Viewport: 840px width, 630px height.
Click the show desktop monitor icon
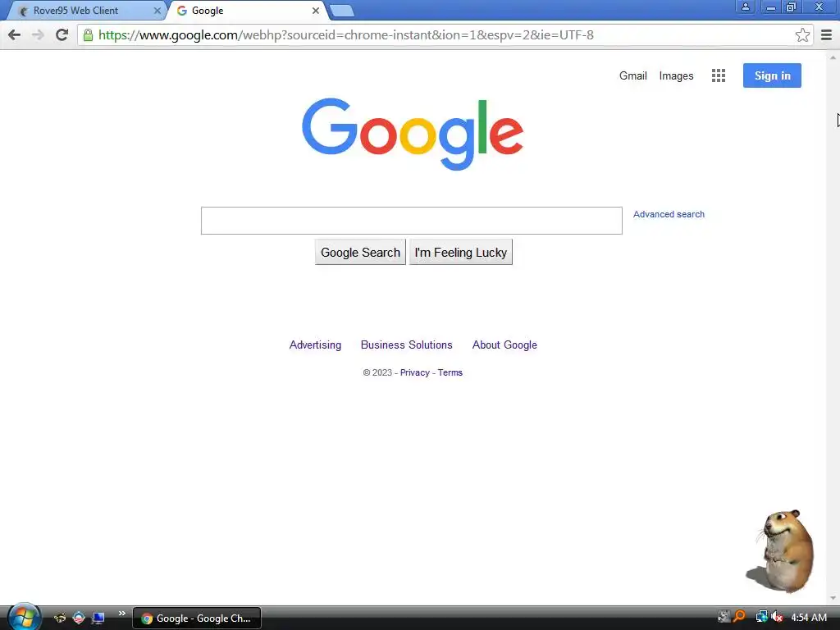98,619
